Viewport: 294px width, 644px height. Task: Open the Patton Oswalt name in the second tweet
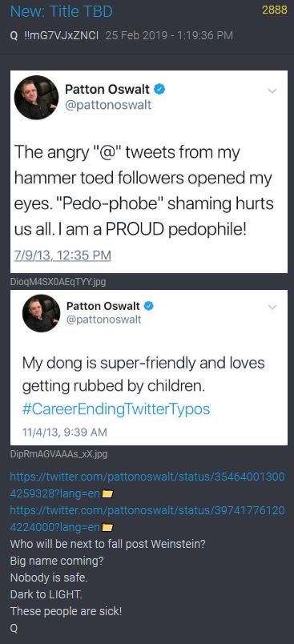[103, 305]
